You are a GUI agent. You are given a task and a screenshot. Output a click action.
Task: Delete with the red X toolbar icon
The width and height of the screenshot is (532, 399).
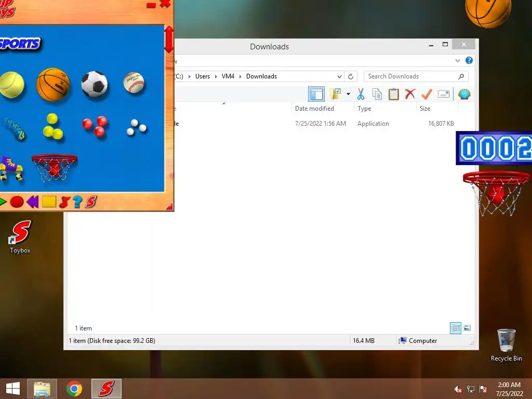pyautogui.click(x=410, y=94)
